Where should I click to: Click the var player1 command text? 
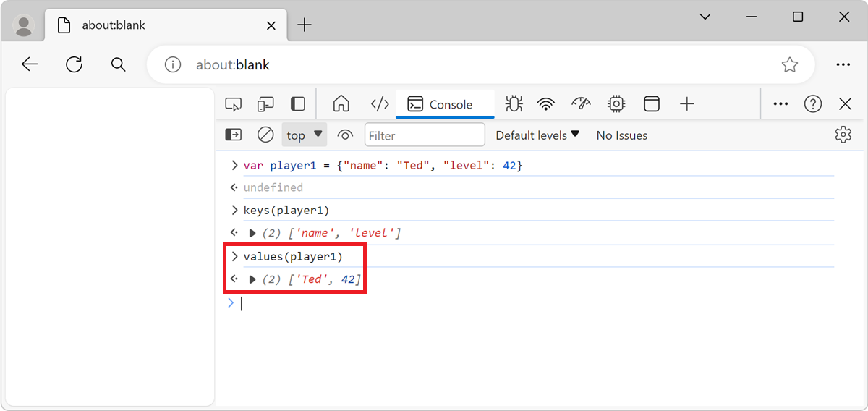(383, 165)
